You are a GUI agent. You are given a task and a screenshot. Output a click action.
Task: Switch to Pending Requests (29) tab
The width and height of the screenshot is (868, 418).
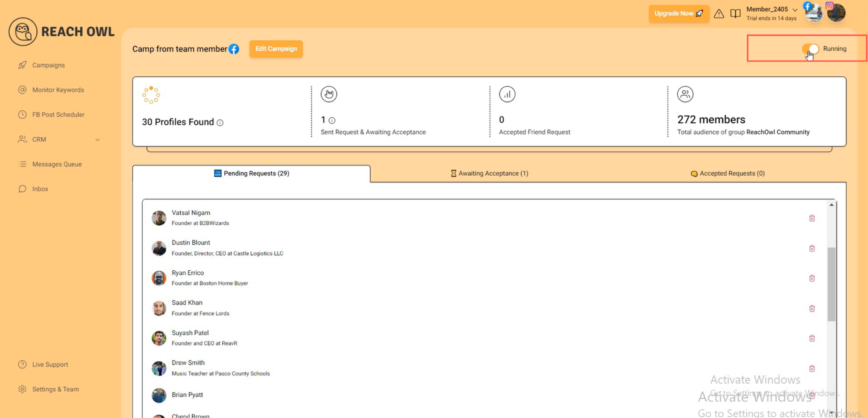(251, 174)
